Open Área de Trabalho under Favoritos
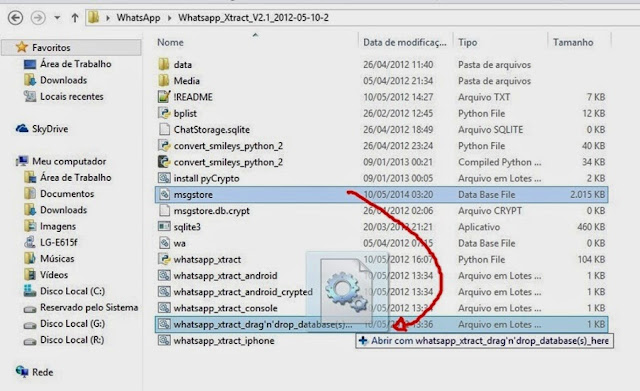 (x=76, y=64)
